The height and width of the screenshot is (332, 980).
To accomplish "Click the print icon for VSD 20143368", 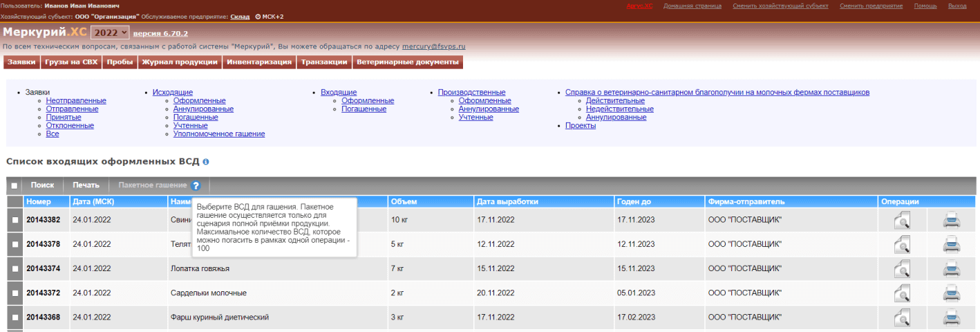I will click(x=952, y=317).
